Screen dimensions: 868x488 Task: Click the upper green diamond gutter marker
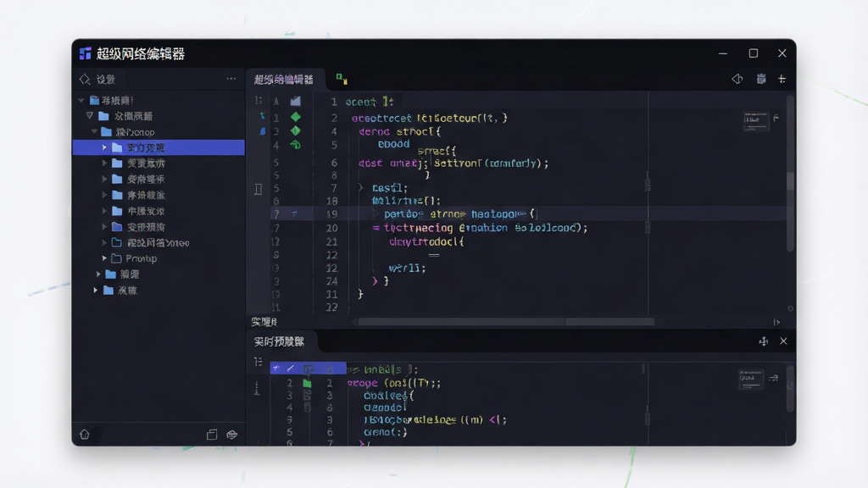[x=296, y=117]
